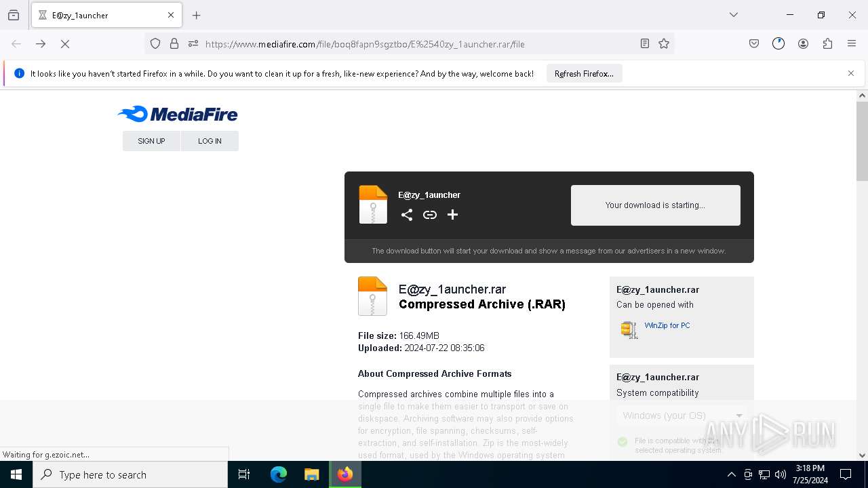This screenshot has height=488, width=868.
Task: Click info icon in notification bar
Action: pos(19,73)
